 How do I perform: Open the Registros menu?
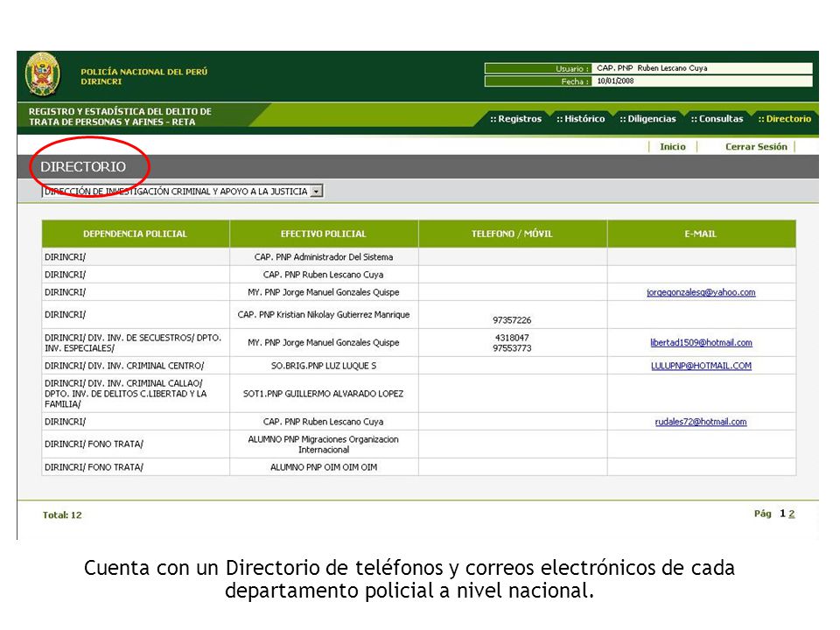(516, 119)
